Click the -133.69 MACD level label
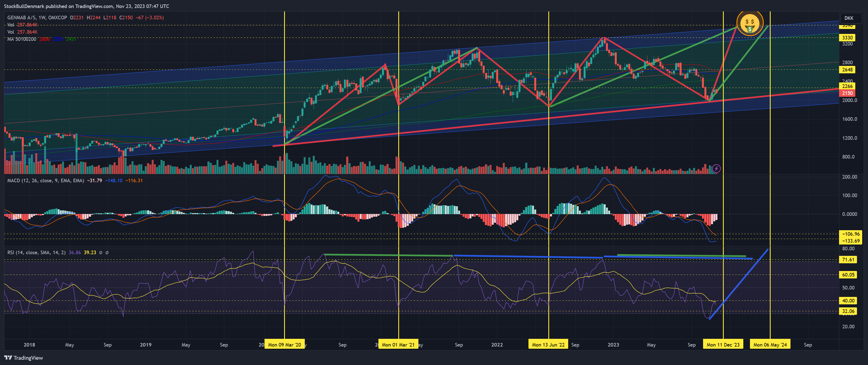The image size is (868, 365). click(851, 241)
